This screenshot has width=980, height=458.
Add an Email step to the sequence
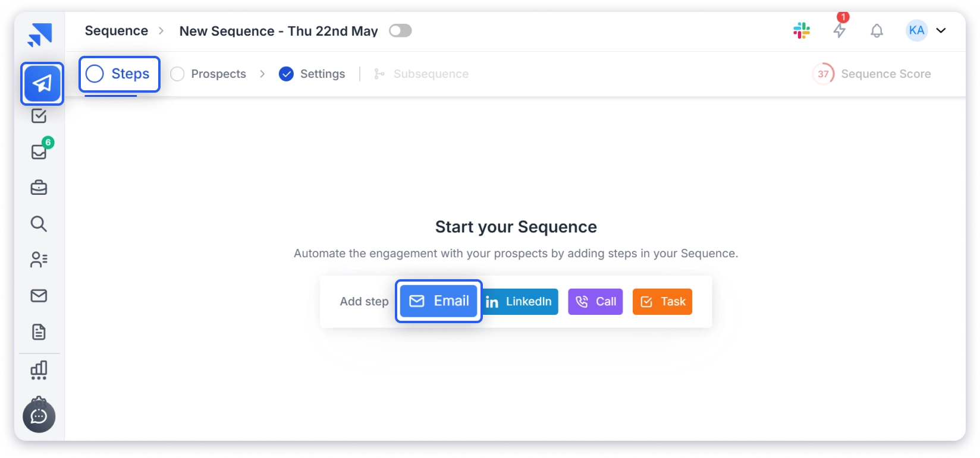pyautogui.click(x=438, y=301)
